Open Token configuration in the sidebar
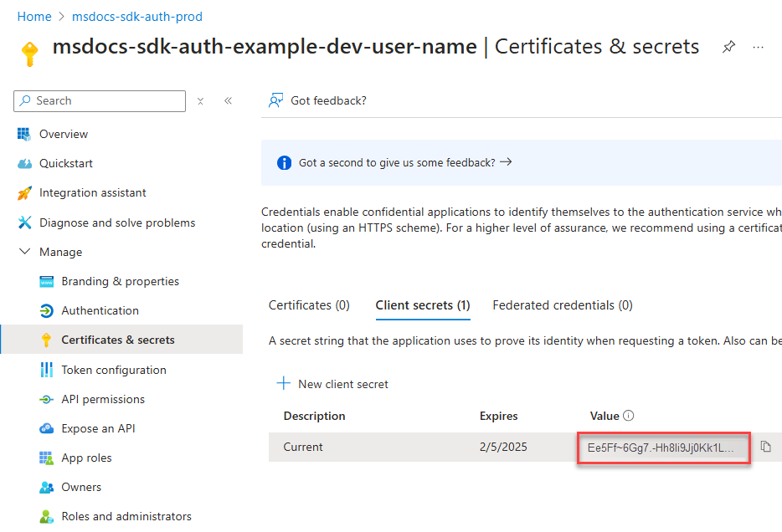782x532 pixels. [114, 370]
